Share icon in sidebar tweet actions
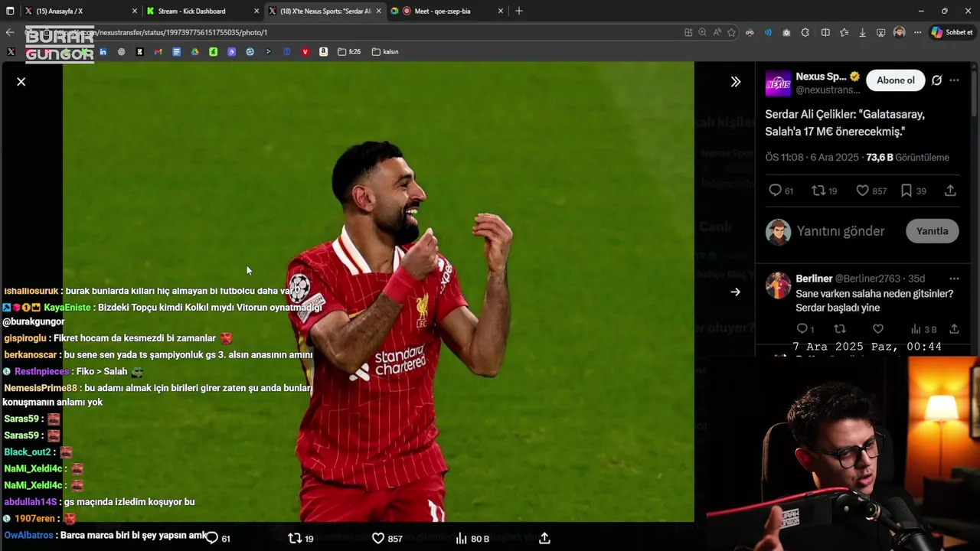Viewport: 980px width, 551px height. (950, 191)
